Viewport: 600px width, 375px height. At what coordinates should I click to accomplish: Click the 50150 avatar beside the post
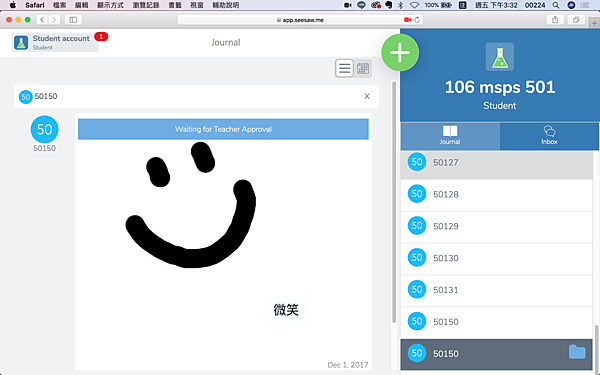point(44,129)
